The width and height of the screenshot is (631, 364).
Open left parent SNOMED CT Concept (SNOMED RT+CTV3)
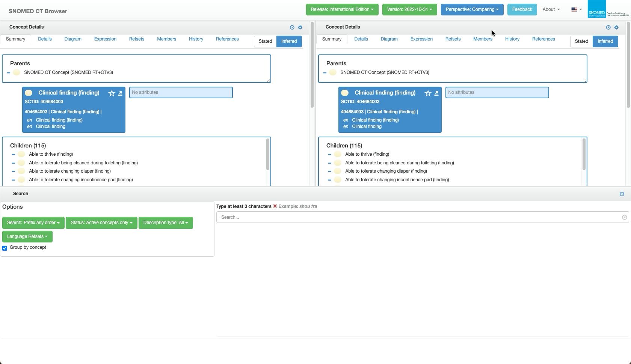click(68, 72)
